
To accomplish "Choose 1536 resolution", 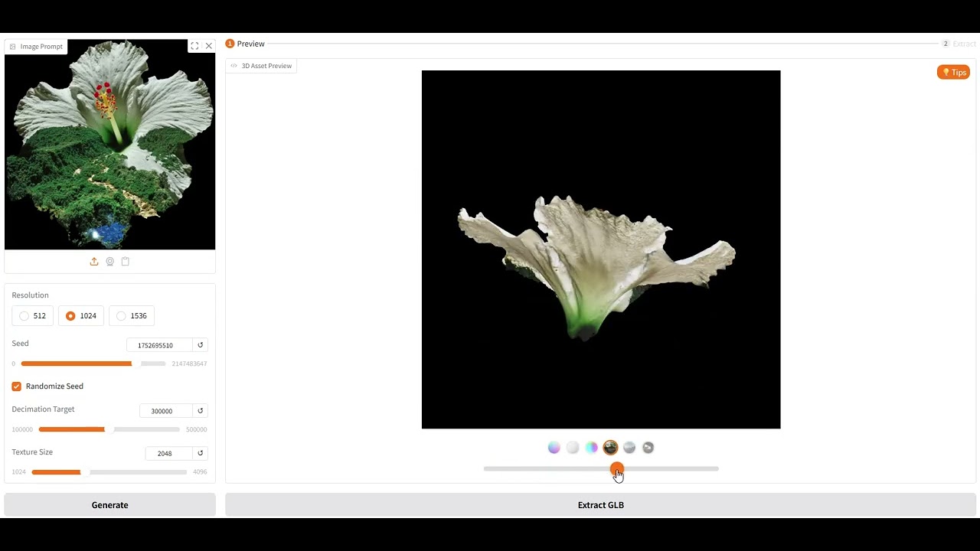I will point(132,315).
